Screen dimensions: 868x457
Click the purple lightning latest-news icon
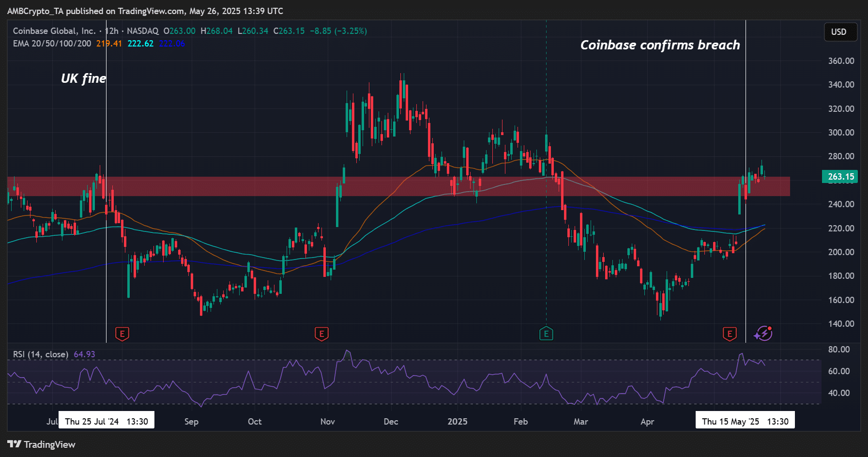[763, 333]
